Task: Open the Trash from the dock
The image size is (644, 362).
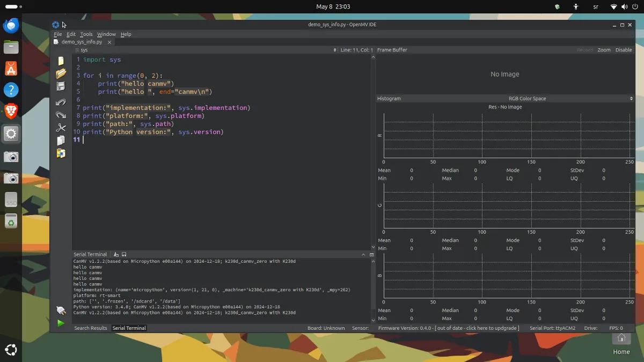Action: 11,221
